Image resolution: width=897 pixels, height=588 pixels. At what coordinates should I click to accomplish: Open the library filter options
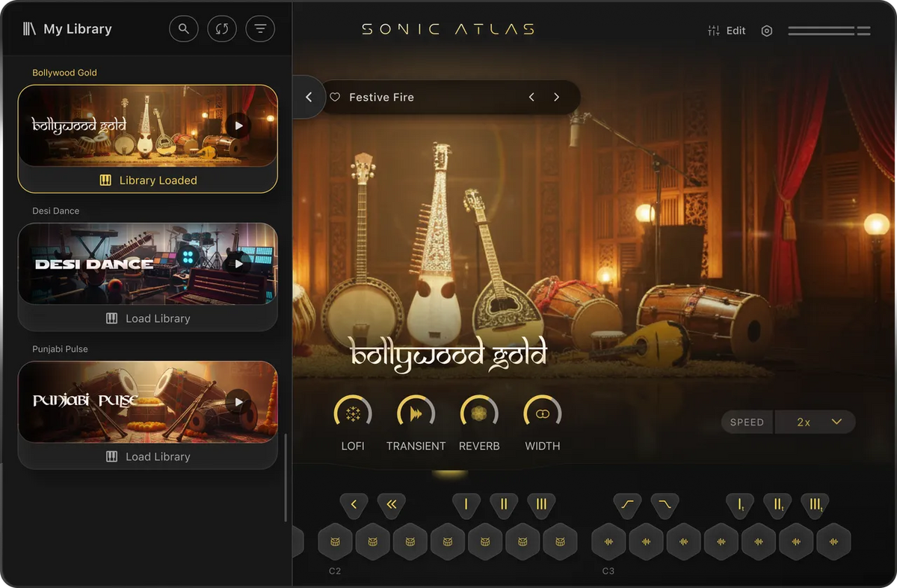(259, 28)
